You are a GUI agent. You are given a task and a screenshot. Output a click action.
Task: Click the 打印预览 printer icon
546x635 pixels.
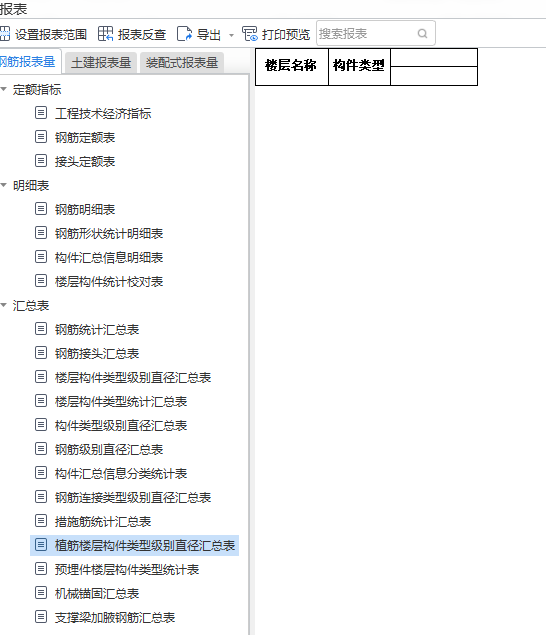point(250,34)
